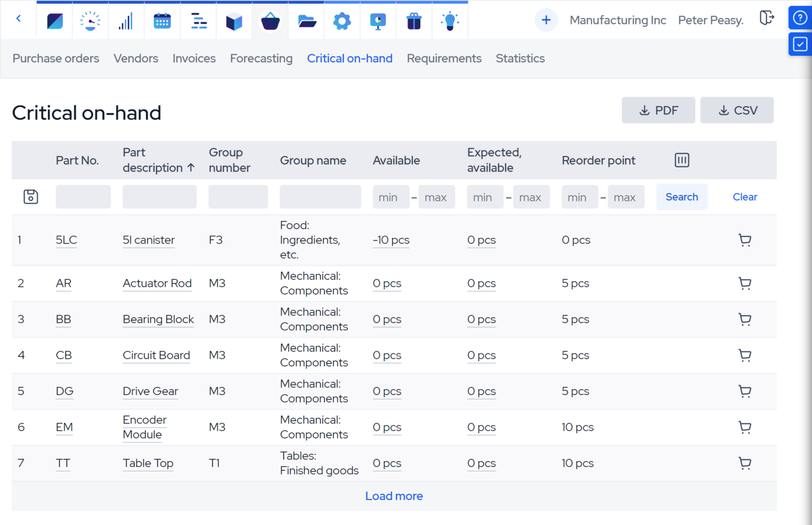Click the save filter disk icon

pos(30,196)
